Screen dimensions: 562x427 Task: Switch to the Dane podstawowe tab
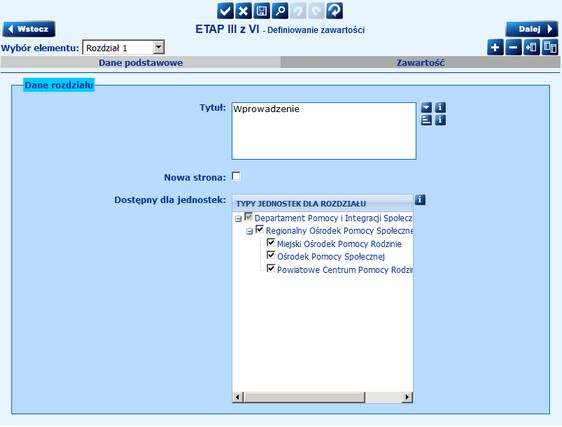[141, 63]
